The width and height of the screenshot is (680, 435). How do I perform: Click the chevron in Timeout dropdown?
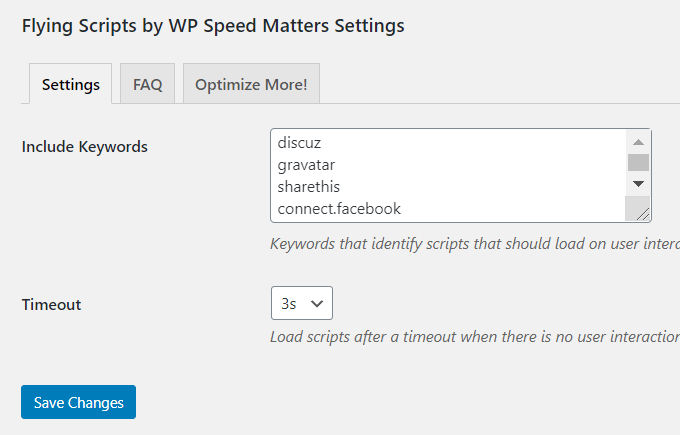click(317, 304)
